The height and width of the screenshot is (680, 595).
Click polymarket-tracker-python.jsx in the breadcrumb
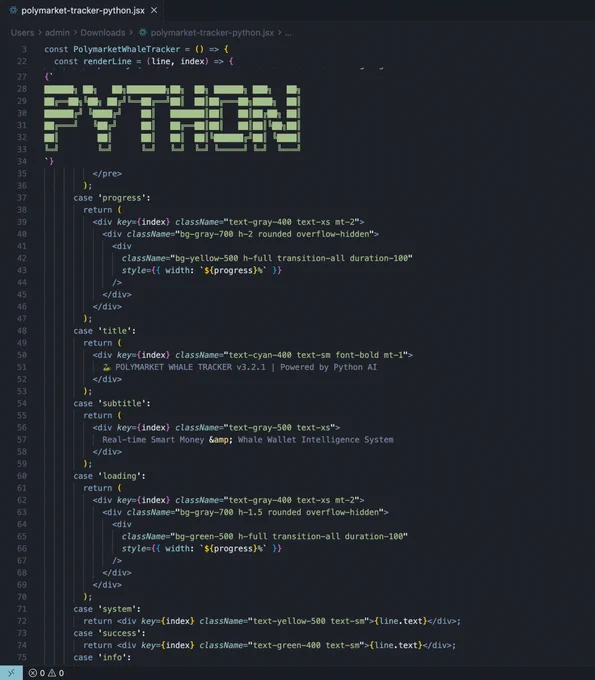tap(212, 33)
